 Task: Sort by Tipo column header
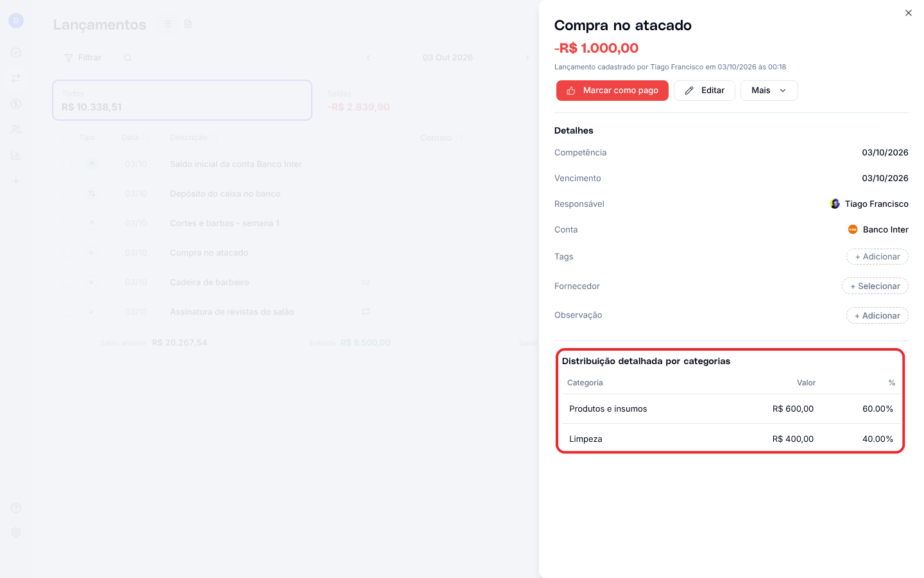[x=87, y=137]
